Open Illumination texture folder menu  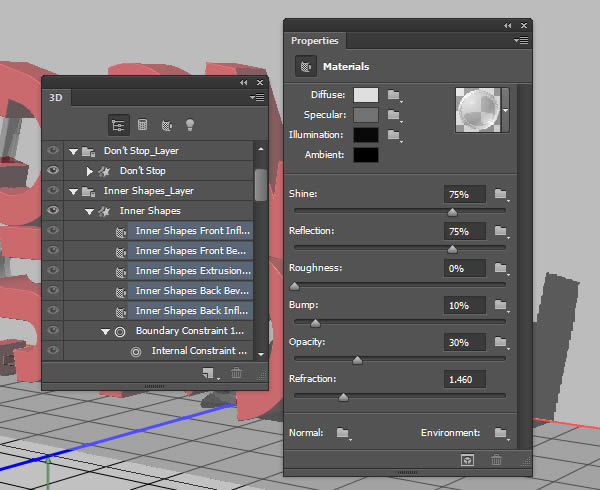[x=395, y=135]
